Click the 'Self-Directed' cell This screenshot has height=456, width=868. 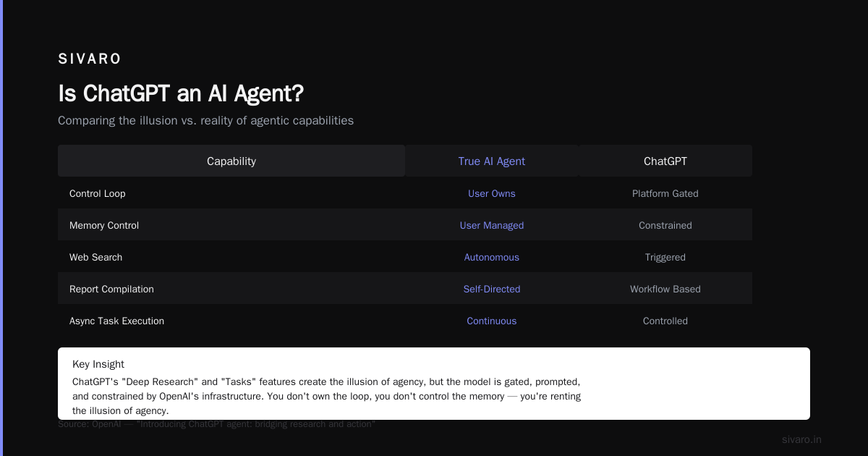click(492, 289)
